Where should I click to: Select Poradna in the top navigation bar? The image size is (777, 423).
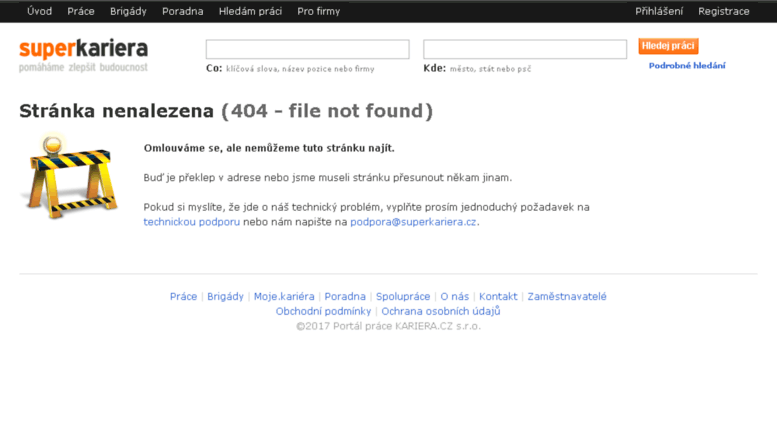(182, 11)
